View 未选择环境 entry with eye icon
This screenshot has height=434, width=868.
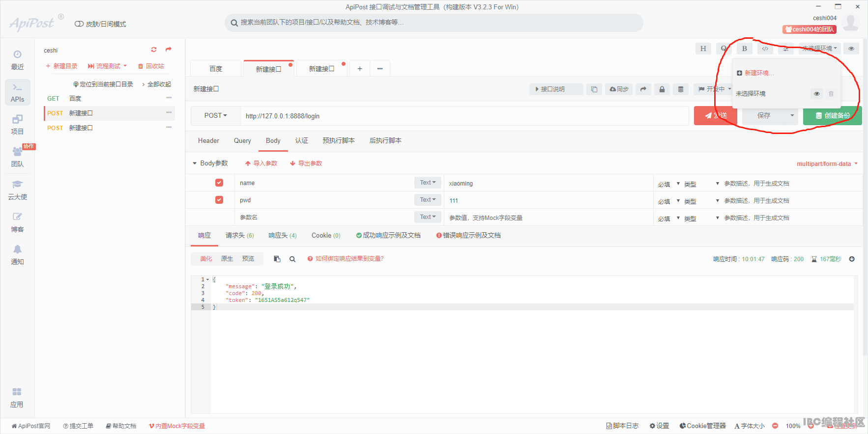(817, 94)
